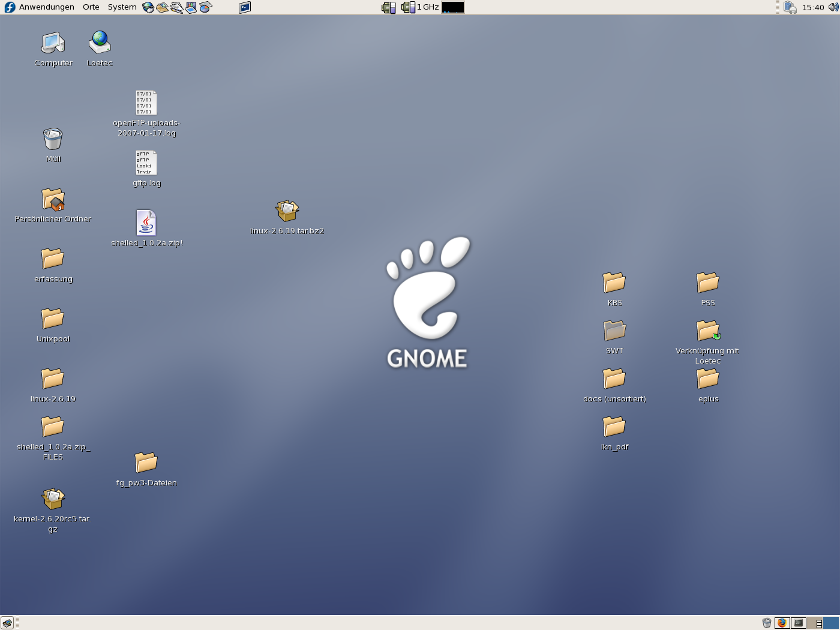
Task: Click the Firefox button in bottom panel
Action: coord(782,623)
